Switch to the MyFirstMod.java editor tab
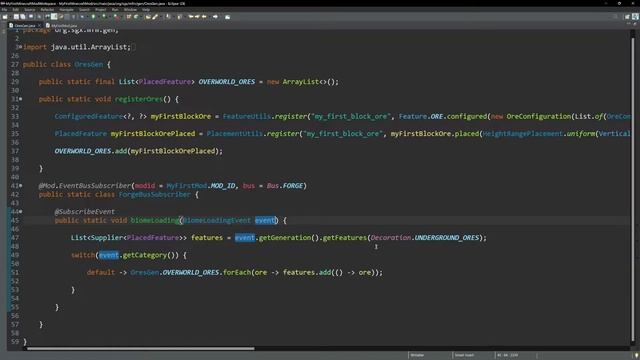This screenshot has height=360, width=640. click(x=62, y=25)
